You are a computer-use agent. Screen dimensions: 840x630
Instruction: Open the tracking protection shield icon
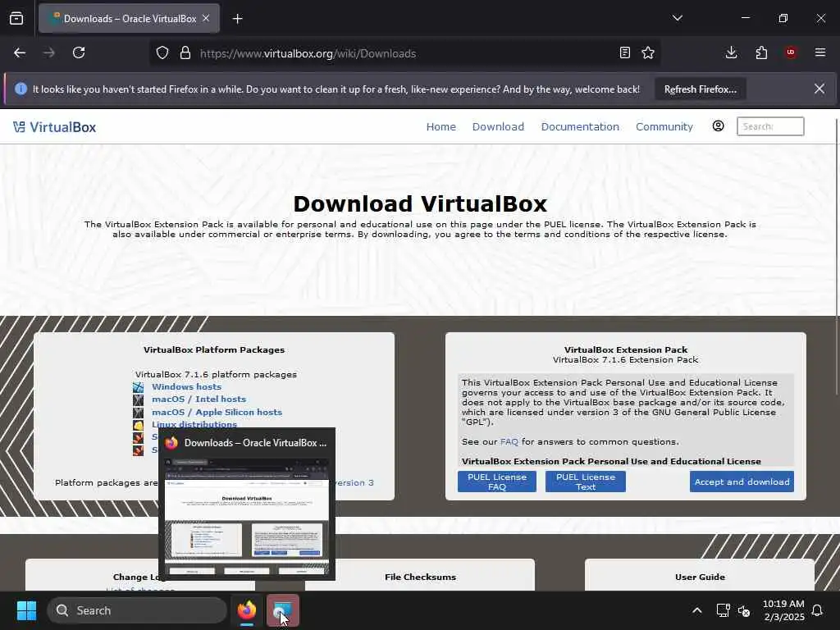pos(162,53)
